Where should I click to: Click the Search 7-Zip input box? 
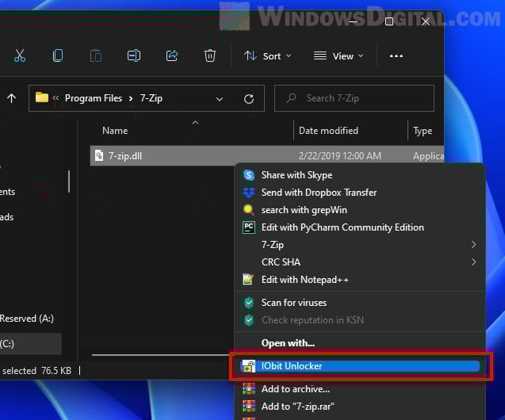[354, 98]
